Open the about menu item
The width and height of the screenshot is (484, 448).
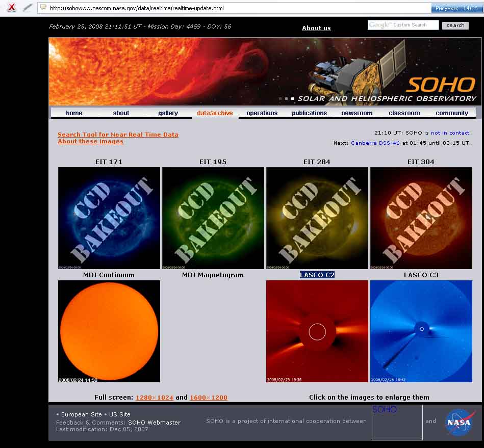[x=121, y=113]
